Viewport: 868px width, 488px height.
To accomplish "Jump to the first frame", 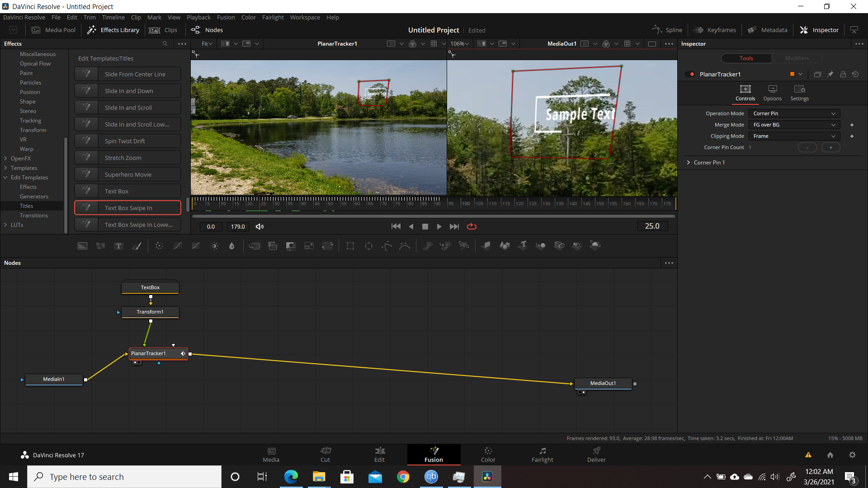I will [396, 227].
